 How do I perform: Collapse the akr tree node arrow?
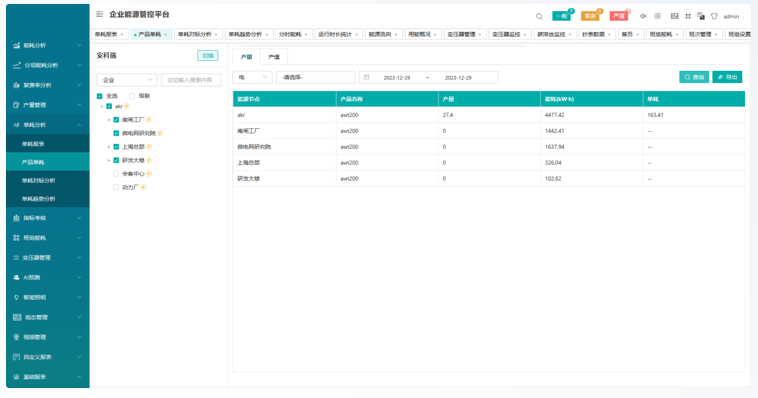pyautogui.click(x=102, y=106)
